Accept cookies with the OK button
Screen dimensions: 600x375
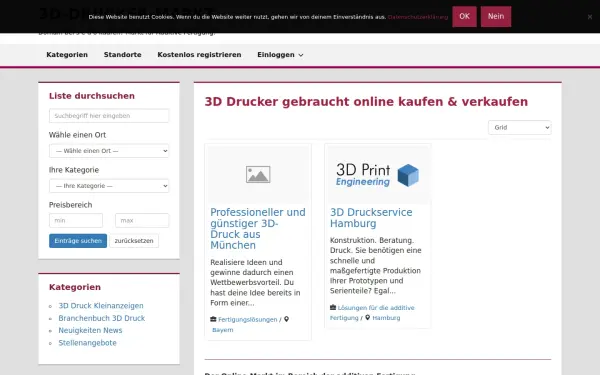click(464, 16)
